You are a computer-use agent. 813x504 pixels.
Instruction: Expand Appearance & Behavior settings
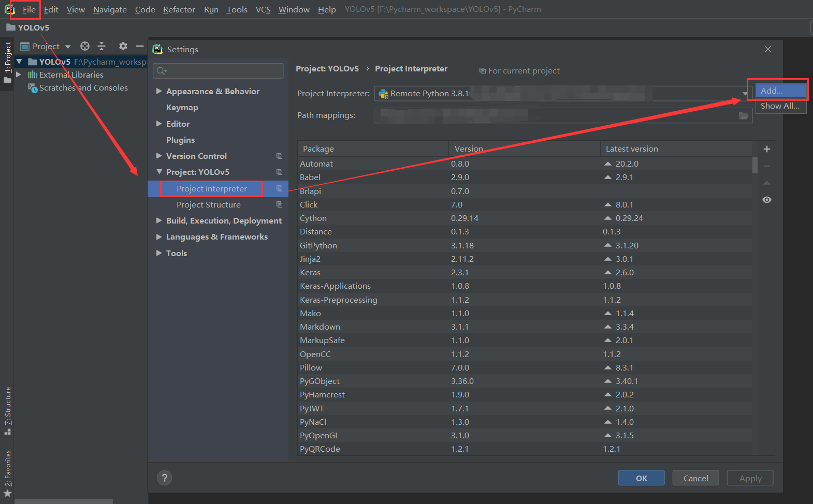[159, 91]
